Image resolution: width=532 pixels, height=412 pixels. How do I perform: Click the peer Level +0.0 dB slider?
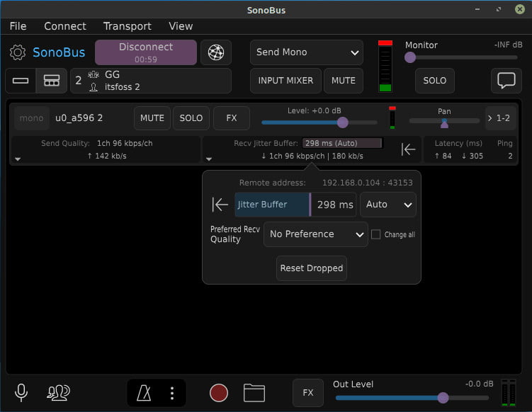tap(319, 122)
